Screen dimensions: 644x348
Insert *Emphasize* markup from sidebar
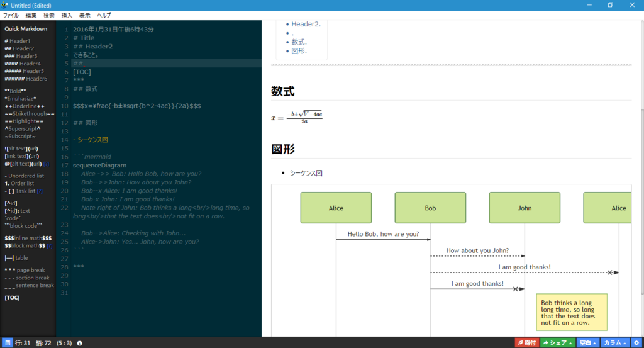[x=20, y=99]
